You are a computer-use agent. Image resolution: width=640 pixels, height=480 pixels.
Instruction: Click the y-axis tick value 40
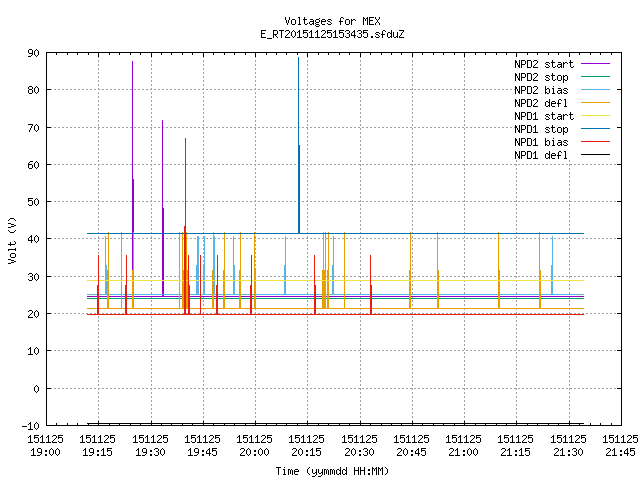pyautogui.click(x=33, y=239)
